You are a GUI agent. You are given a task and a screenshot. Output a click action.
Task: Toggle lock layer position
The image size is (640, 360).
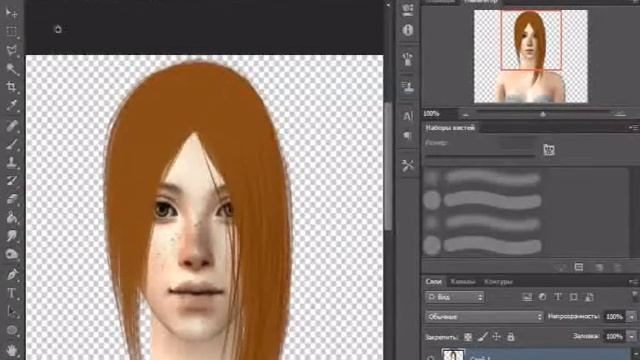pos(496,337)
